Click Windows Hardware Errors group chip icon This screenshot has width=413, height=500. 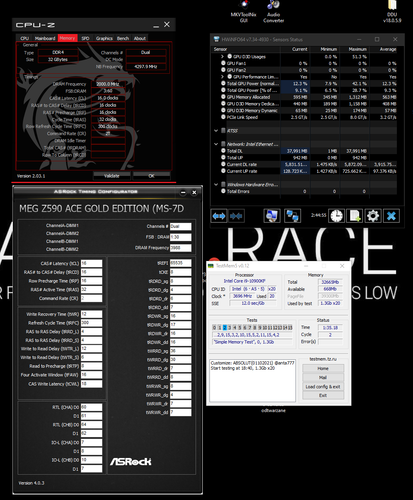(x=223, y=184)
